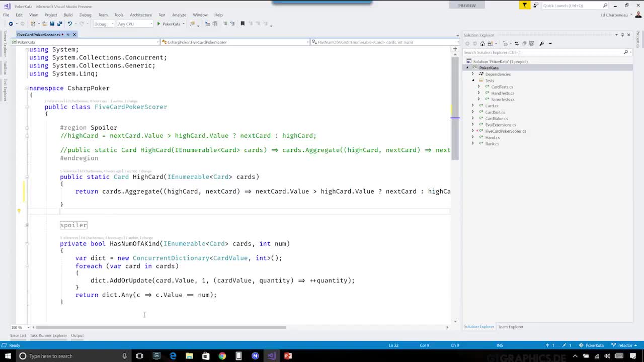This screenshot has width=644, height=362.
Task: Expand the collapsed spoiler region
Action: 27,225
